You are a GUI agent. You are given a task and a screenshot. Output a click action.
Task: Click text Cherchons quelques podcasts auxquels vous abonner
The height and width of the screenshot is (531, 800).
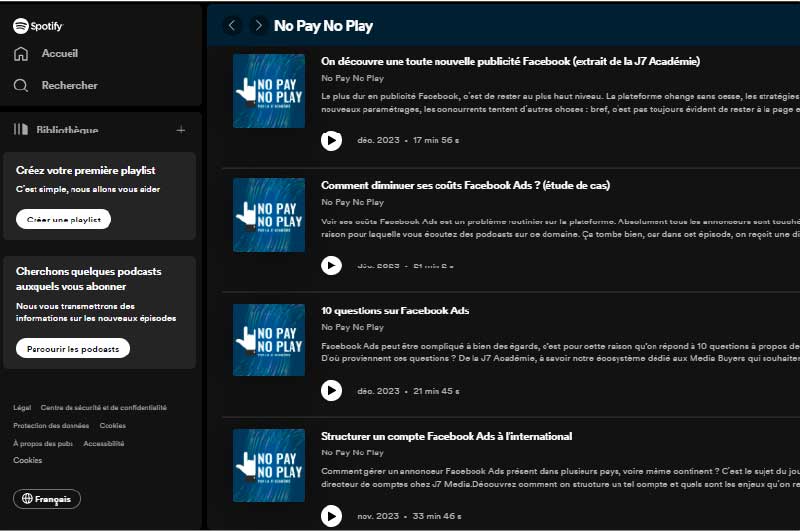pos(89,279)
